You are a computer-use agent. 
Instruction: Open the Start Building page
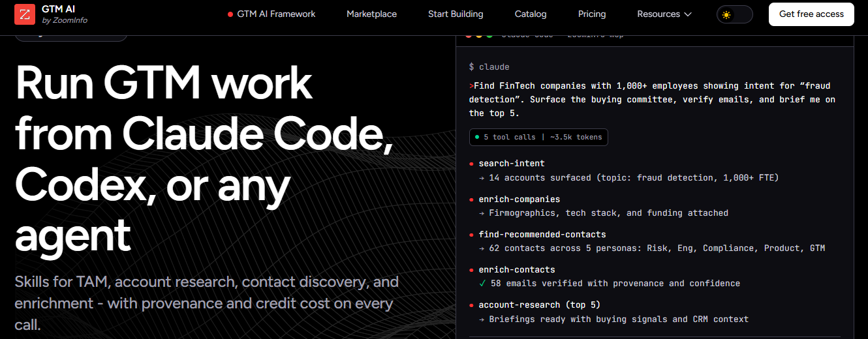pos(456,14)
